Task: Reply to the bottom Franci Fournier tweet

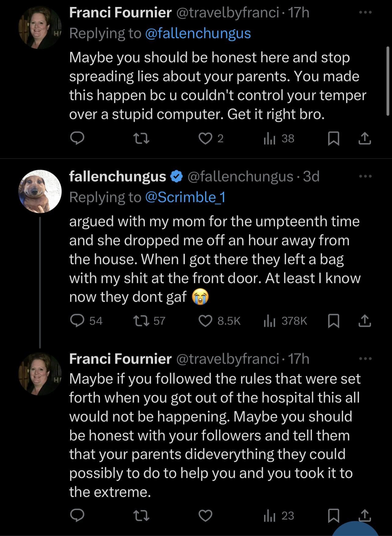Action: point(77,516)
